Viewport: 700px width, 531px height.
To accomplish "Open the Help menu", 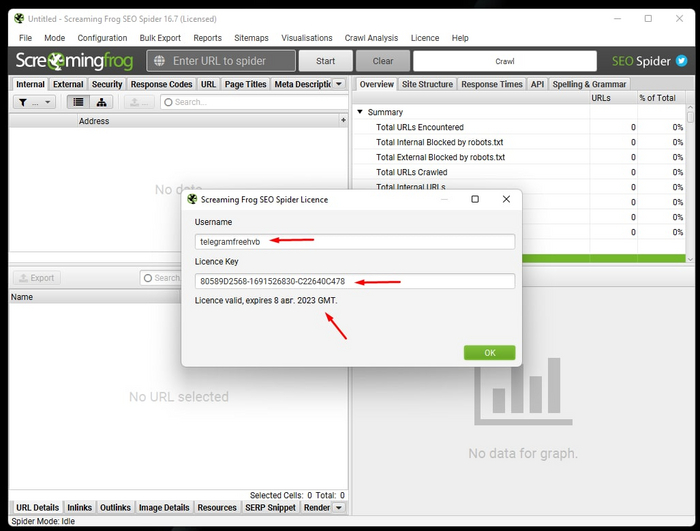I will click(x=460, y=38).
